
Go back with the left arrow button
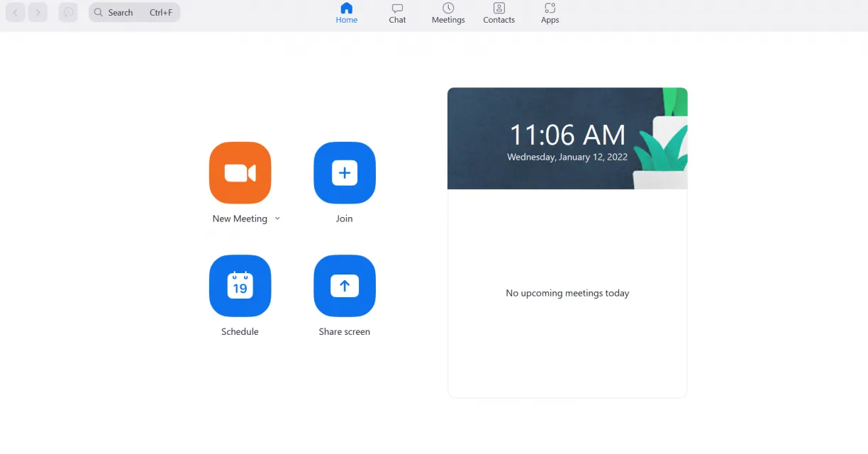[x=16, y=12]
